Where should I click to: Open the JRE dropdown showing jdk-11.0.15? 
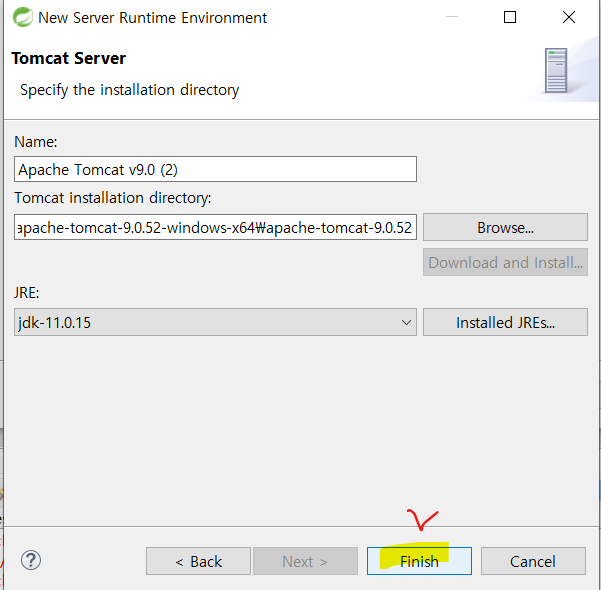(215, 322)
